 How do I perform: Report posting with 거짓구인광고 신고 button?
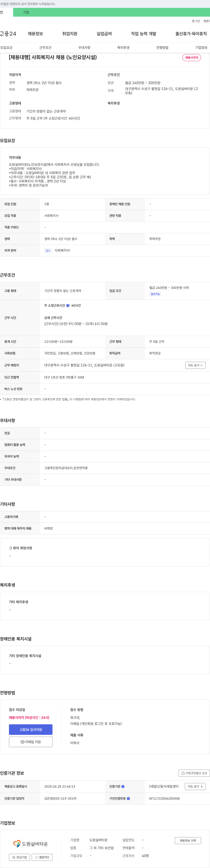194,773
